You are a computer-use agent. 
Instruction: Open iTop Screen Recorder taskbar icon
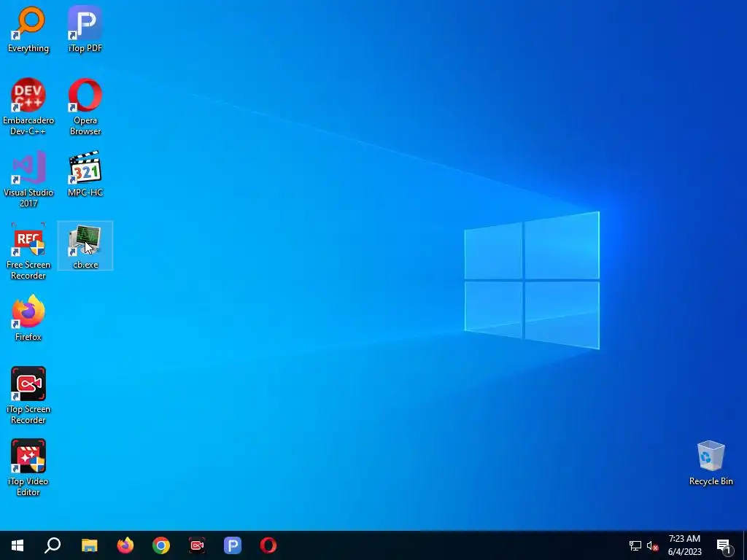pyautogui.click(x=197, y=545)
